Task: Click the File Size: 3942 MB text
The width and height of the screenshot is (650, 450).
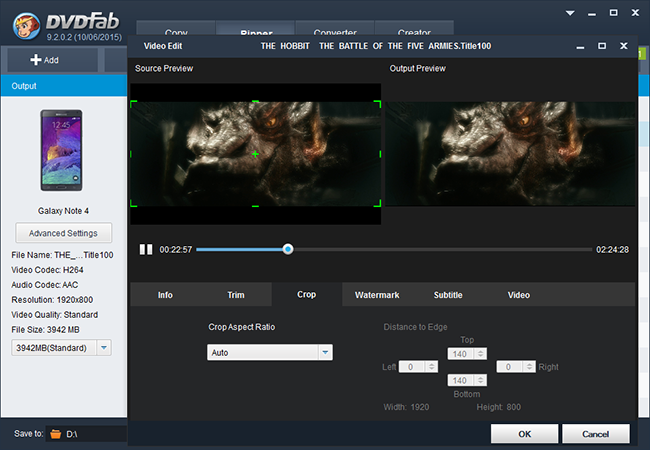Action: tap(46, 329)
